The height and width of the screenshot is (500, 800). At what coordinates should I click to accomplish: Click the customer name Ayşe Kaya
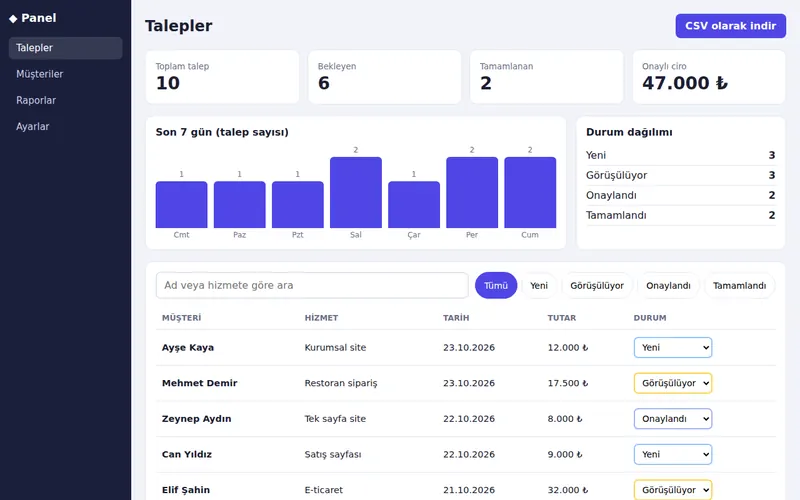click(x=188, y=347)
